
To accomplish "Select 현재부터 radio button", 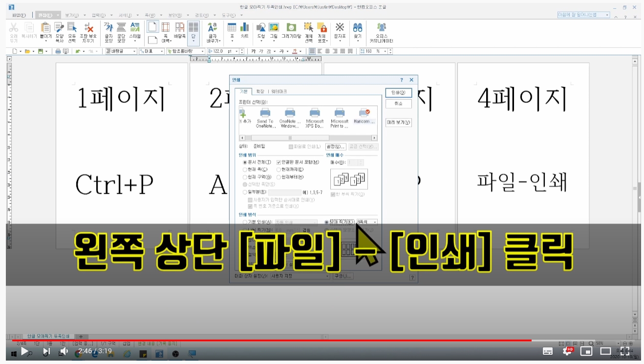I will (x=279, y=177).
